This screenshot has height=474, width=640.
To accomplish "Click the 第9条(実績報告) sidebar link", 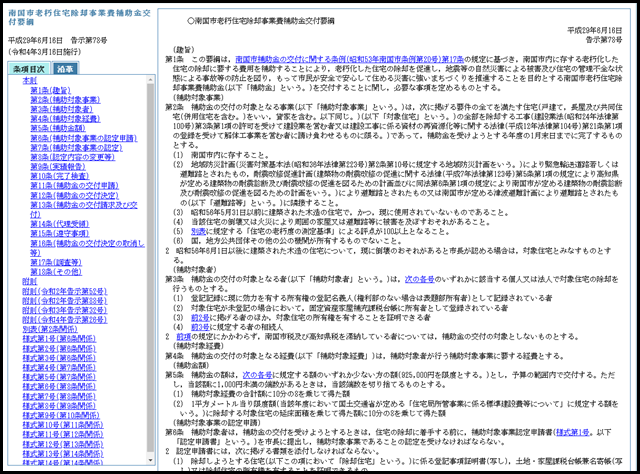I will [x=57, y=167].
